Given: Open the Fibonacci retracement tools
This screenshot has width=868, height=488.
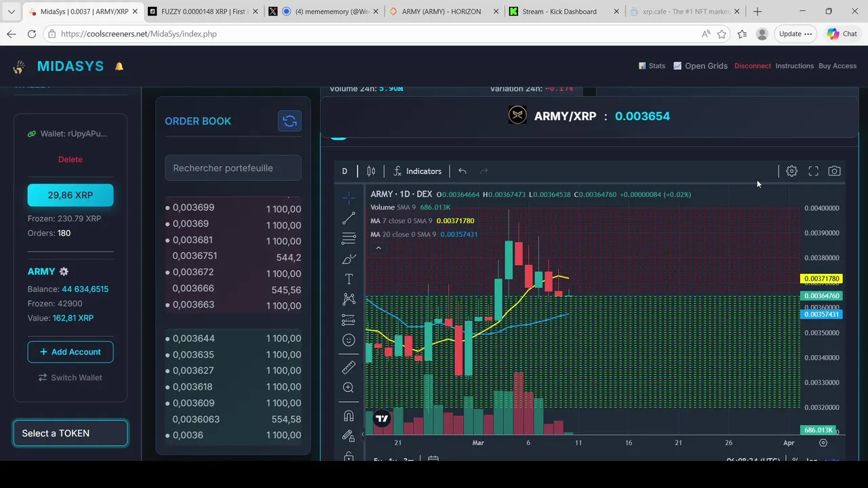Looking at the screenshot, I should coord(349,239).
